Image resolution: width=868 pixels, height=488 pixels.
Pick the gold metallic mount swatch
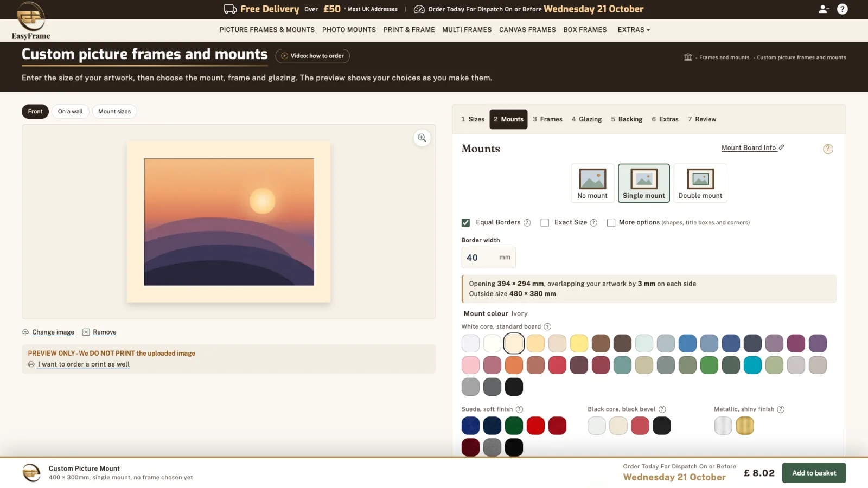coord(745,426)
